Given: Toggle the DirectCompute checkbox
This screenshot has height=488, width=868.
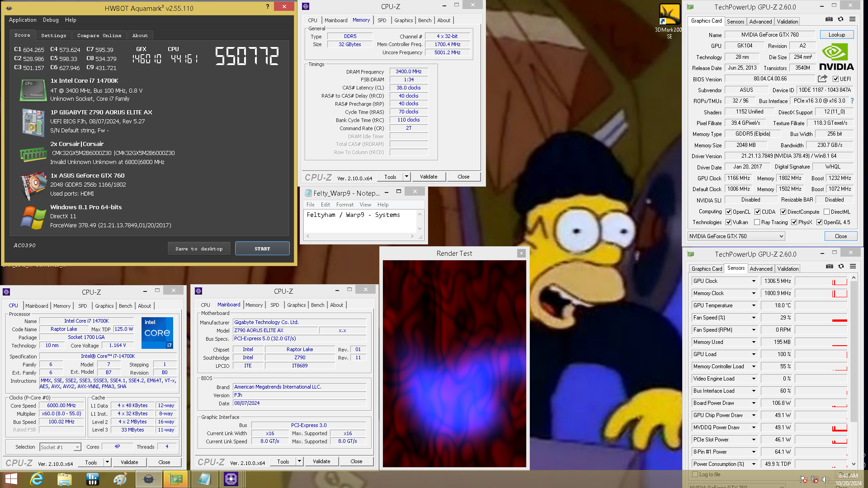Looking at the screenshot, I should click(783, 212).
